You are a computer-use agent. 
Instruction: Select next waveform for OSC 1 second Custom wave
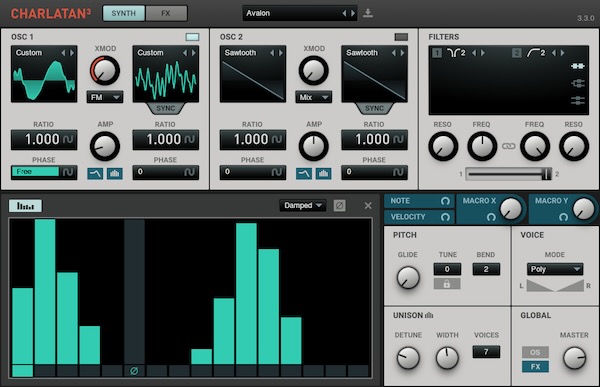click(x=194, y=53)
